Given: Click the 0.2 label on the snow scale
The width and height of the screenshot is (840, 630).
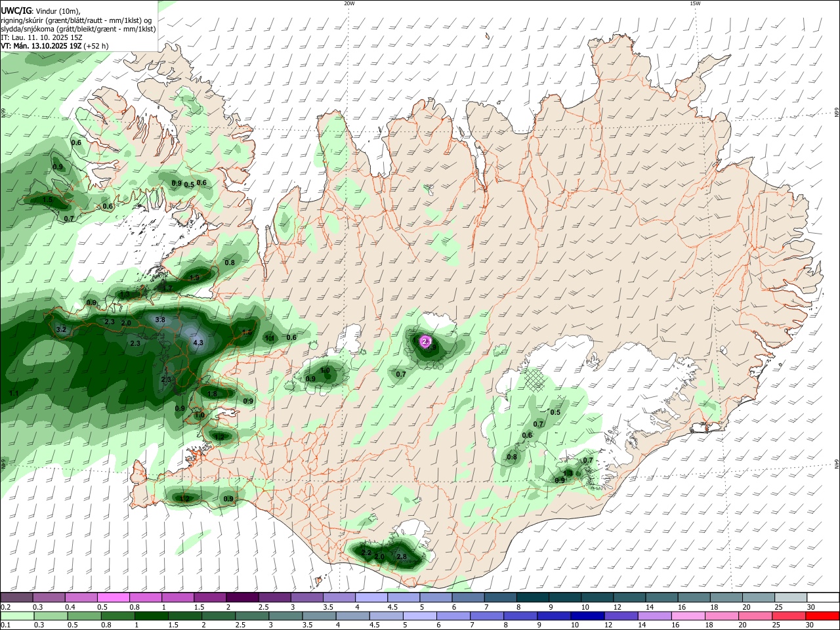Looking at the screenshot, I should [x=5, y=607].
